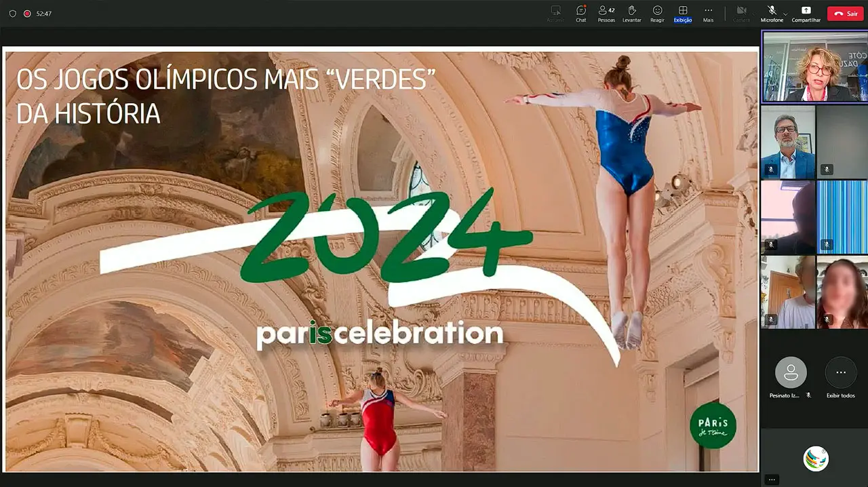Open the Exibição view options
The height and width of the screenshot is (487, 868).
click(683, 14)
